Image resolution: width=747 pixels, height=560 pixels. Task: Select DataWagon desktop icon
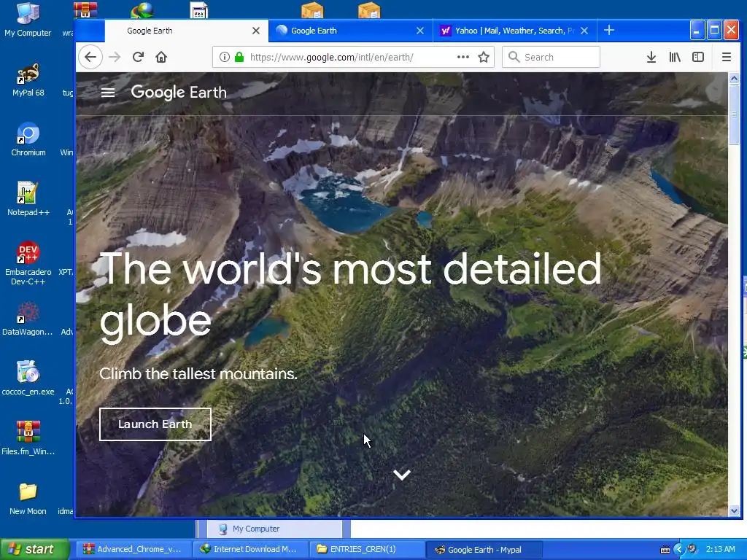[x=28, y=318]
